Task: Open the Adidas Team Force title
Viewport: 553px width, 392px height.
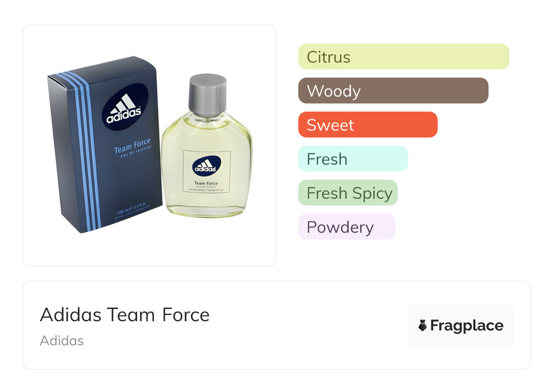Action: coord(125,315)
